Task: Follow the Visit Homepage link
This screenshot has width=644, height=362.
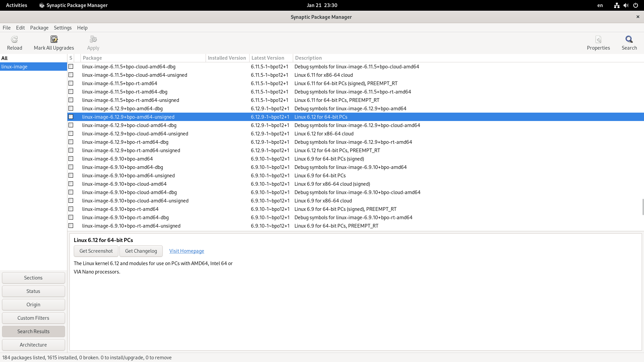Action: tap(186, 251)
